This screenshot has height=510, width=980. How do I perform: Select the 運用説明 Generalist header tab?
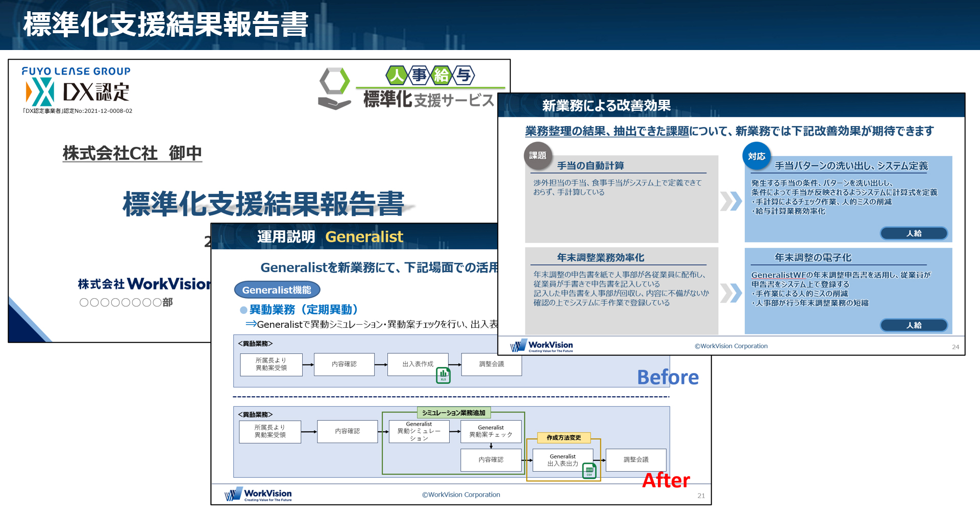pos(329,236)
